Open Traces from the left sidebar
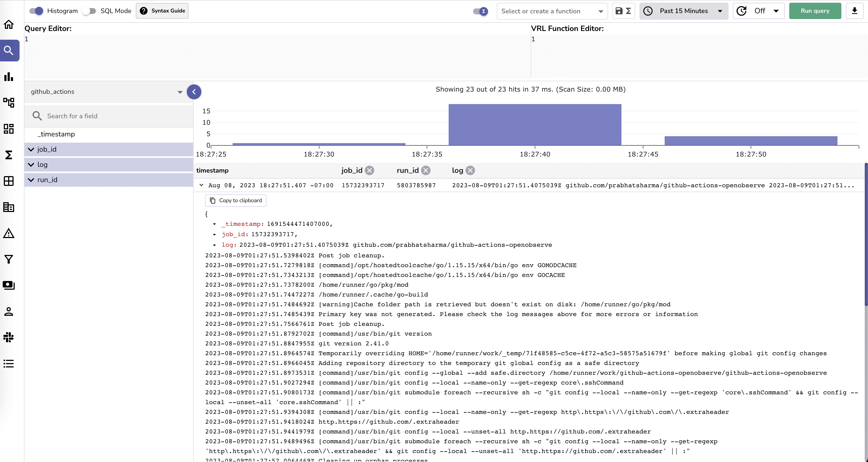The height and width of the screenshot is (462, 868). (x=8, y=103)
